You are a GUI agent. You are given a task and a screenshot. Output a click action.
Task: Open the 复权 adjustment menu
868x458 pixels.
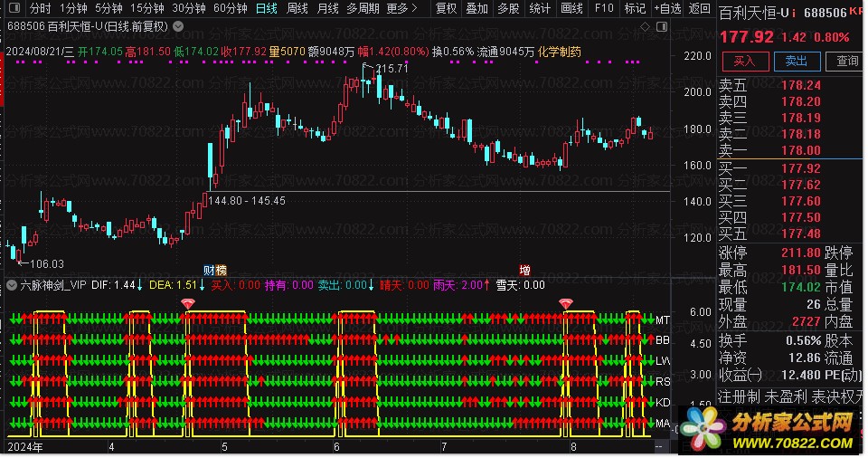click(x=446, y=8)
